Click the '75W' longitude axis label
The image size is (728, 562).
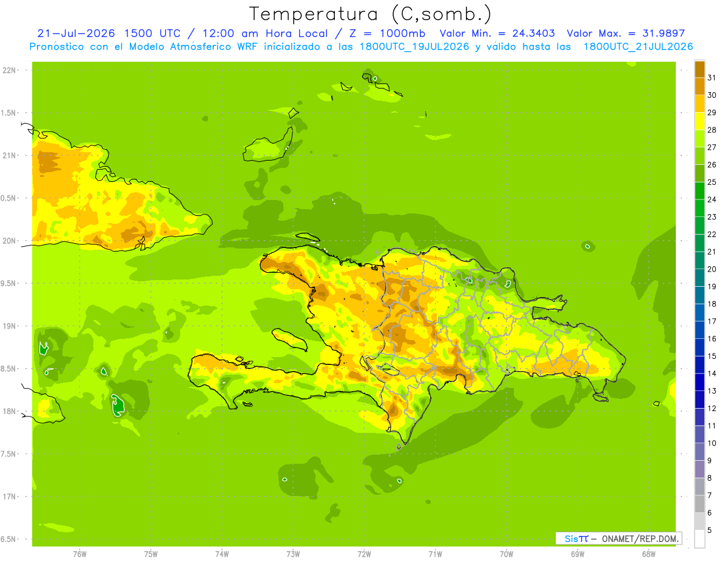[x=151, y=554]
